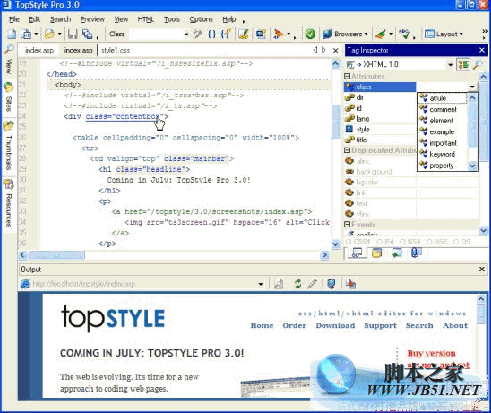The image size is (491, 413).
Task: Open the Sites sidebar tab
Action: click(9, 98)
